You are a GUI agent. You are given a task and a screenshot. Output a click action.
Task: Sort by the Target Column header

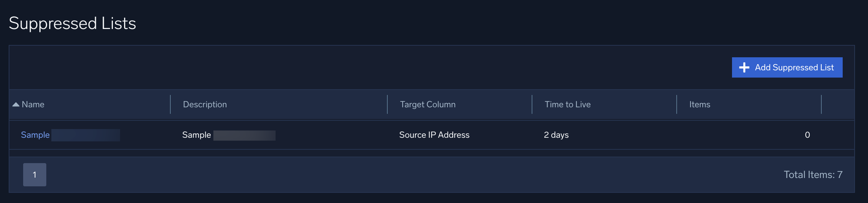(x=427, y=104)
